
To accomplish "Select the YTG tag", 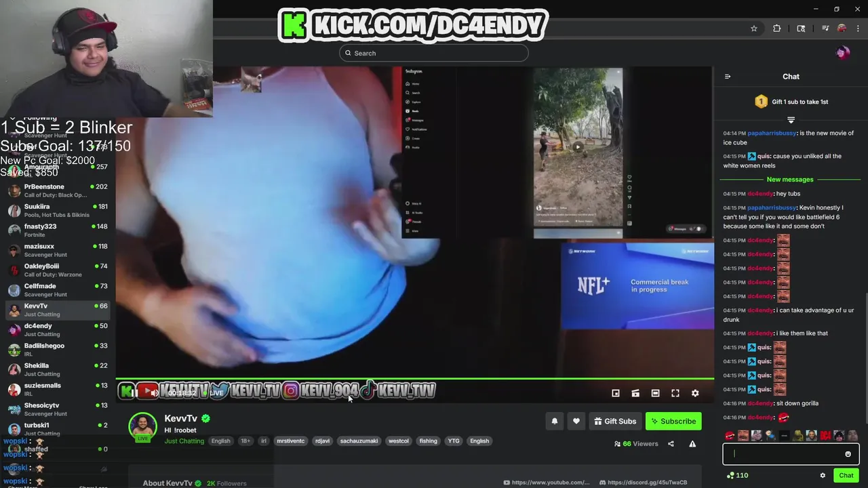I will point(454,441).
